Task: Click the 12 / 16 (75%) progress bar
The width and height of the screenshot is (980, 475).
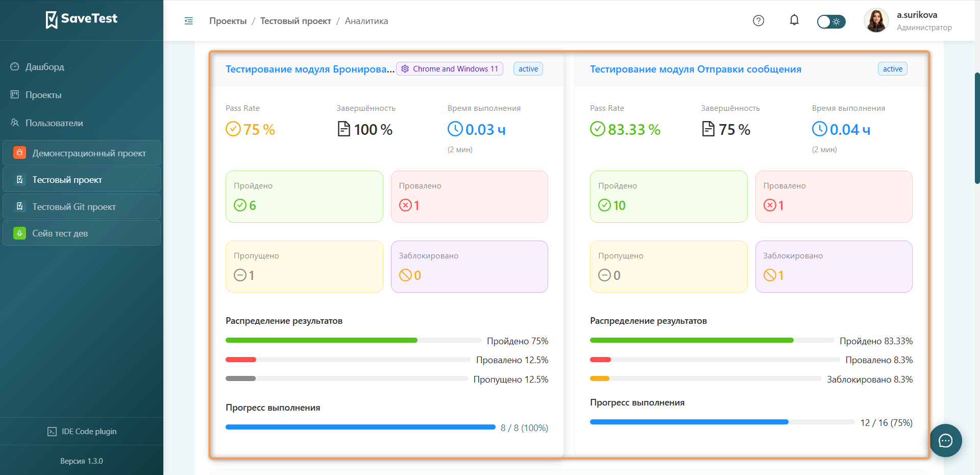Action: click(722, 422)
